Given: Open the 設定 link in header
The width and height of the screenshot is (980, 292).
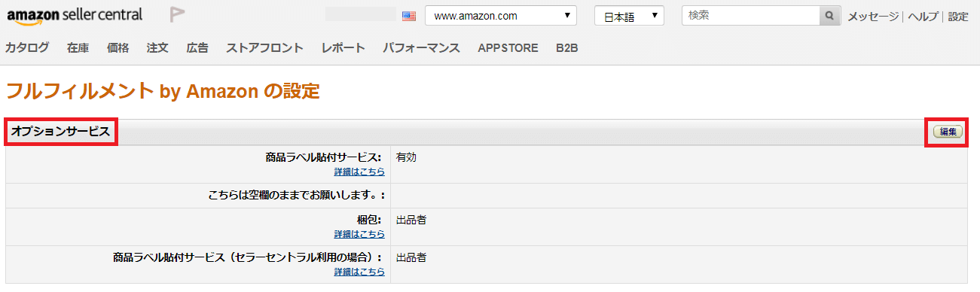Looking at the screenshot, I should point(958,17).
